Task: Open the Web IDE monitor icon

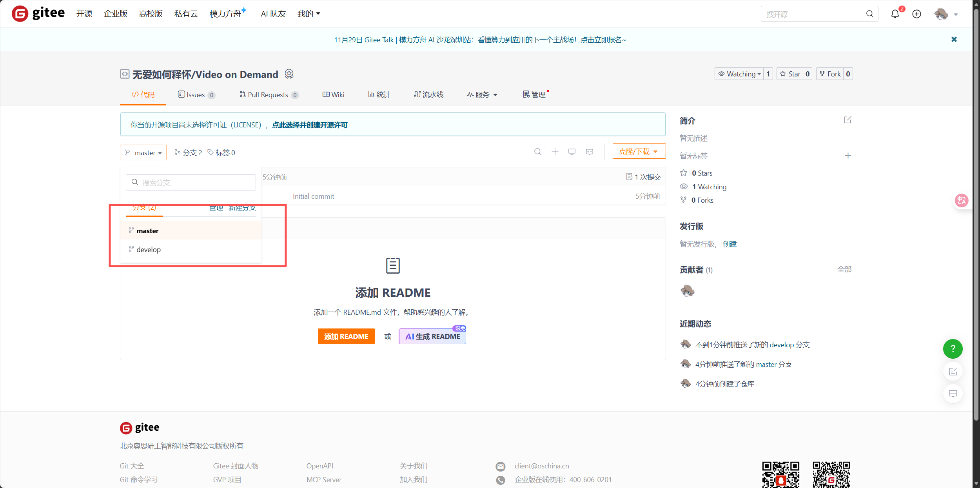Action: point(572,152)
